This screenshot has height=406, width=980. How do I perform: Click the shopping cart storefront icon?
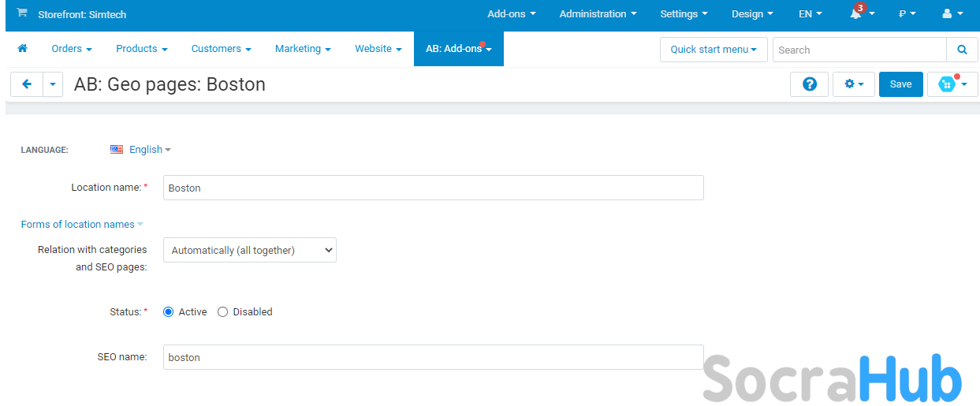point(22,13)
